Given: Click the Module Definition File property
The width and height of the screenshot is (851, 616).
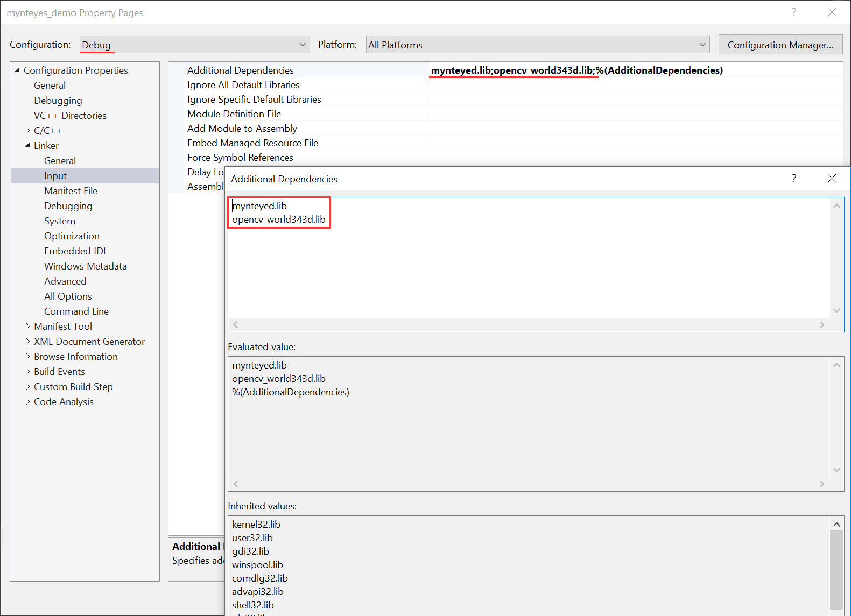Looking at the screenshot, I should click(x=234, y=114).
